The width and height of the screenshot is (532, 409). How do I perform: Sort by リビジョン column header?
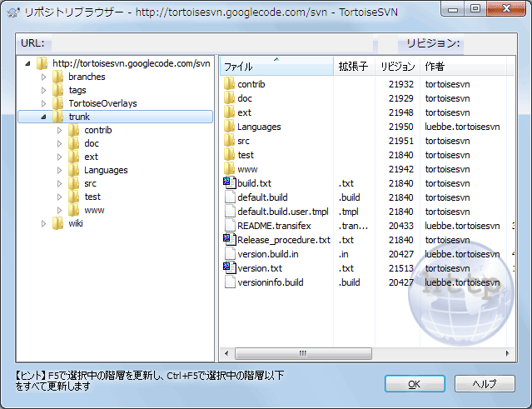tap(398, 66)
